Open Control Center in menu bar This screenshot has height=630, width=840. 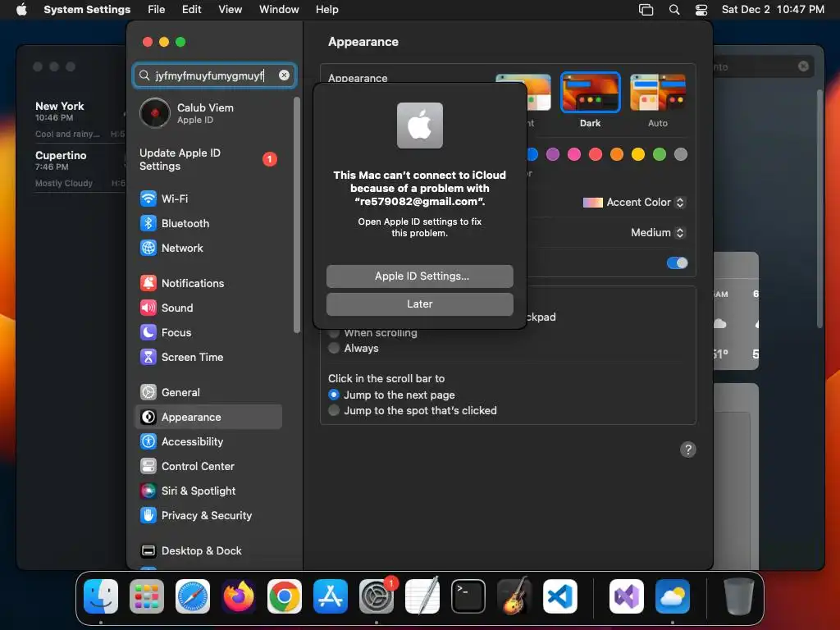[x=701, y=10]
